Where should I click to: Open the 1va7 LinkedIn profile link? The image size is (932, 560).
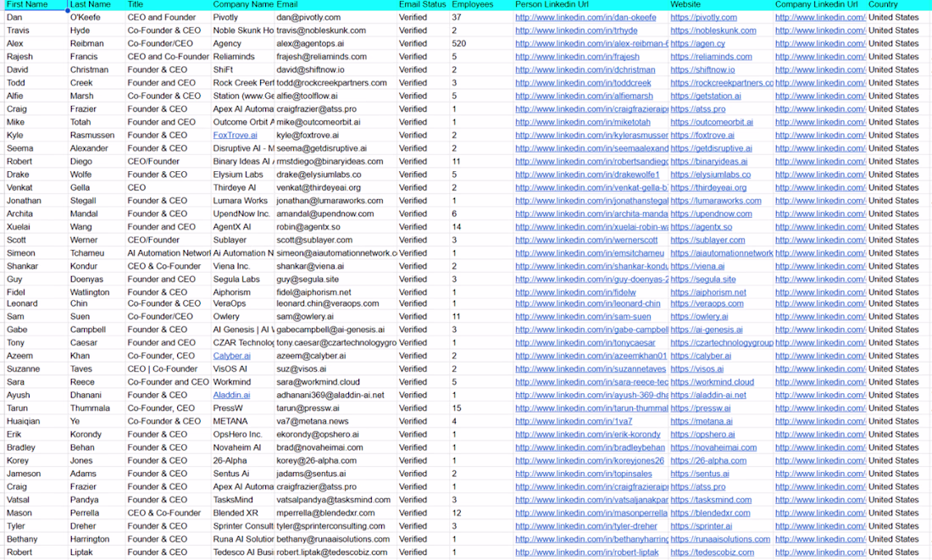574,421
